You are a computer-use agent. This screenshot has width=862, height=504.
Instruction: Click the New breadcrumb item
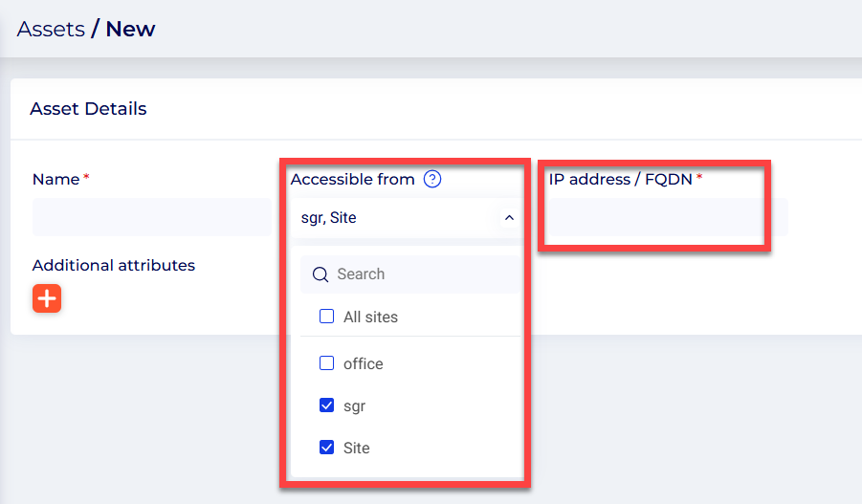coord(130,29)
